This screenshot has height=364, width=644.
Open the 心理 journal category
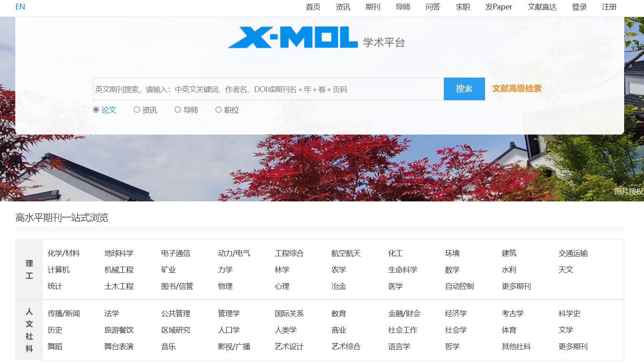pos(282,286)
